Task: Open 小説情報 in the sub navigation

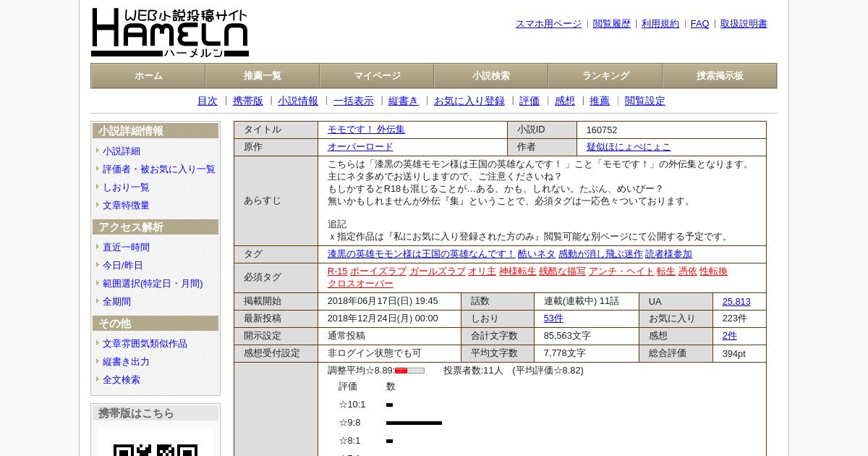Action: 298,101
